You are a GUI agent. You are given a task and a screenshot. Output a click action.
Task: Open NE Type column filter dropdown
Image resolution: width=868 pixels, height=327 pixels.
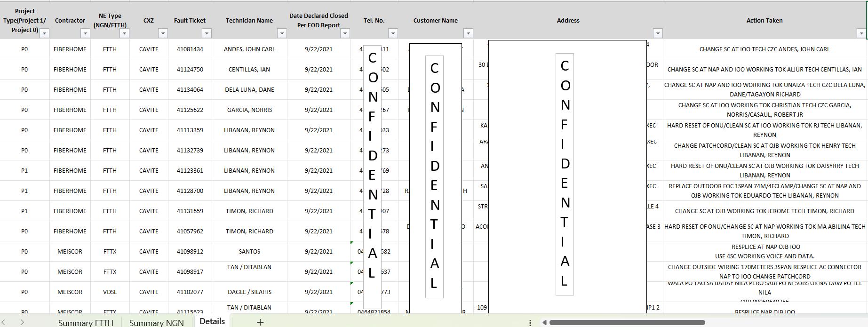tap(124, 33)
